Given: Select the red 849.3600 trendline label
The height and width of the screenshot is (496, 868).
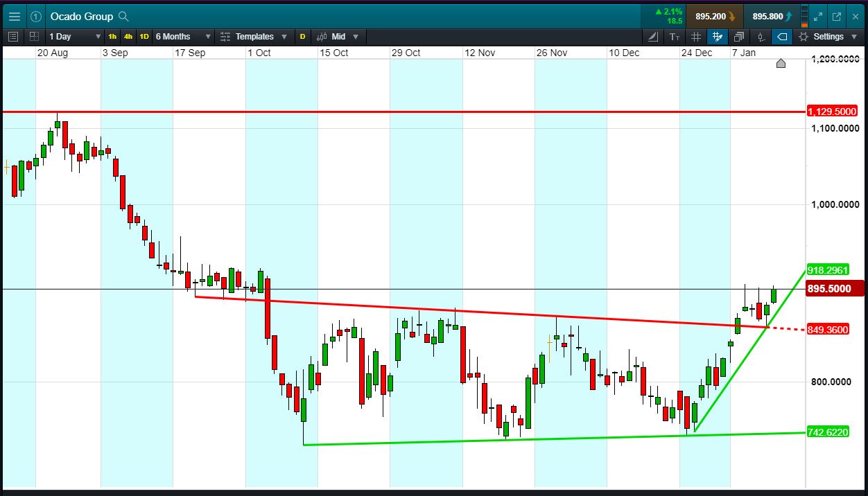Looking at the screenshot, I should (828, 329).
